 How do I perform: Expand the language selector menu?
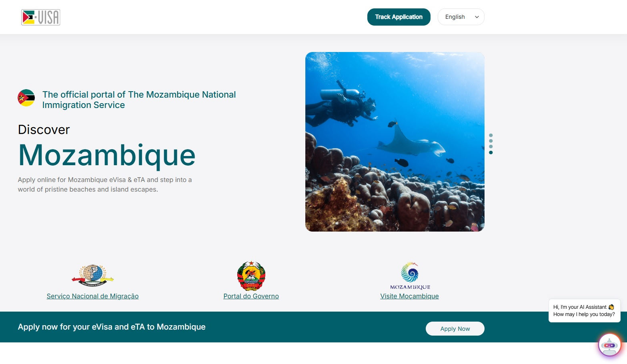pos(461,17)
